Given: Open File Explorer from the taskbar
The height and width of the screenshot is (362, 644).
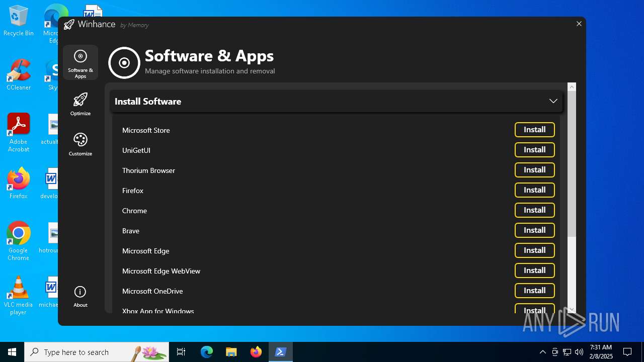Looking at the screenshot, I should pos(231,352).
